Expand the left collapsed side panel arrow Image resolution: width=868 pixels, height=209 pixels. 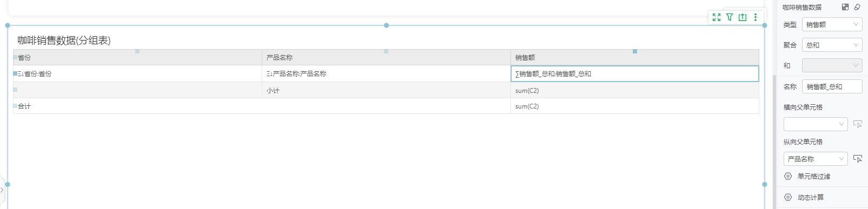coord(2,190)
